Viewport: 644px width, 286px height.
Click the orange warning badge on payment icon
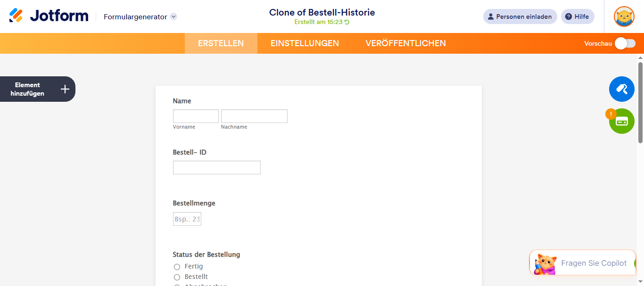pos(611,114)
